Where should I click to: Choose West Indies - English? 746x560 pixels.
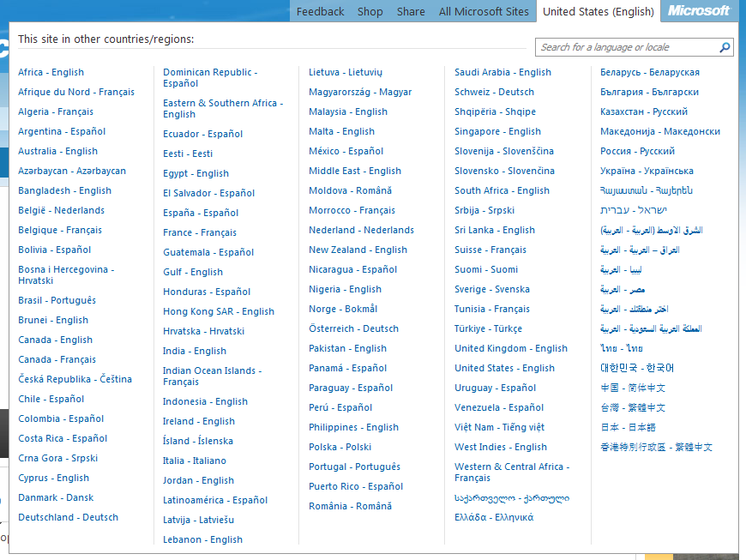501,448
